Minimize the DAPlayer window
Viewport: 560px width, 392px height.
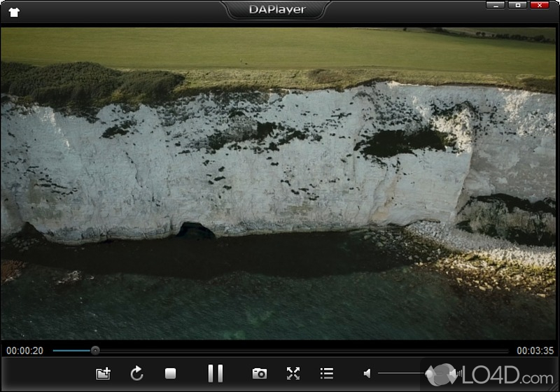pos(495,6)
